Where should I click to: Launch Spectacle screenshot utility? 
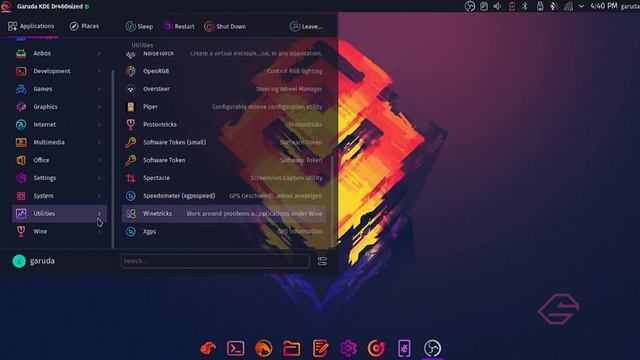(x=224, y=178)
